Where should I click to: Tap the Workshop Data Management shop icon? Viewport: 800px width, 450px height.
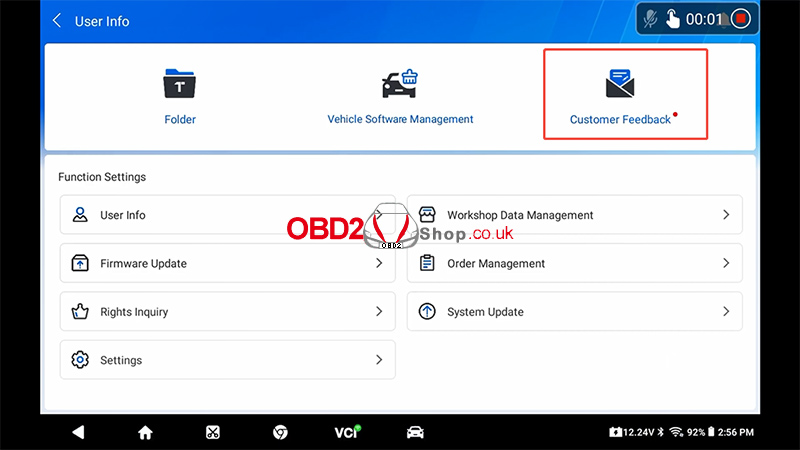pyautogui.click(x=427, y=215)
